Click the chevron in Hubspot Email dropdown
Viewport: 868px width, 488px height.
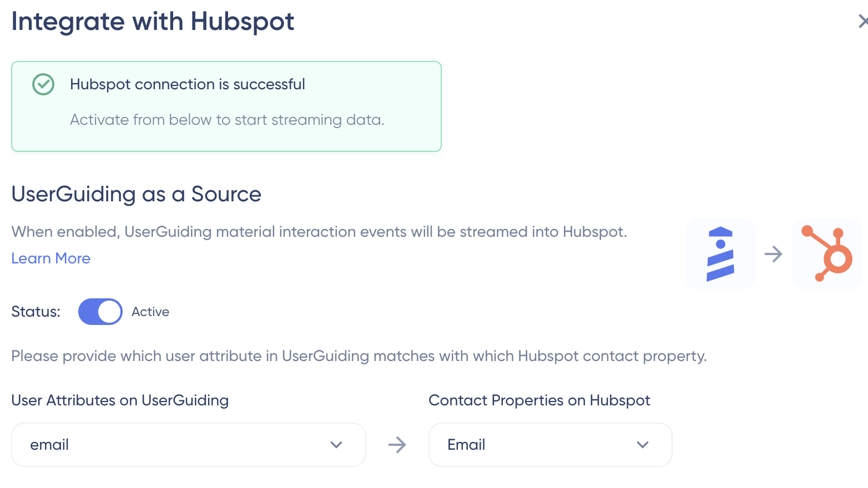click(x=643, y=445)
